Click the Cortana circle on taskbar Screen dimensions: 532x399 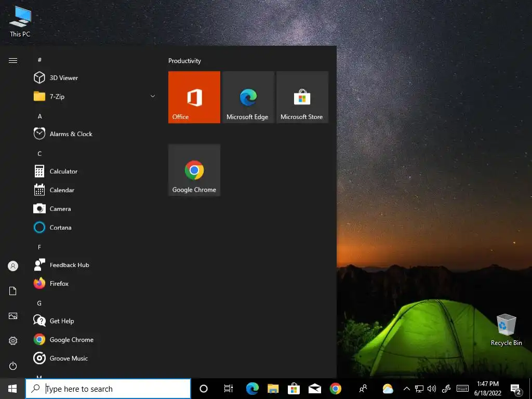(204, 389)
